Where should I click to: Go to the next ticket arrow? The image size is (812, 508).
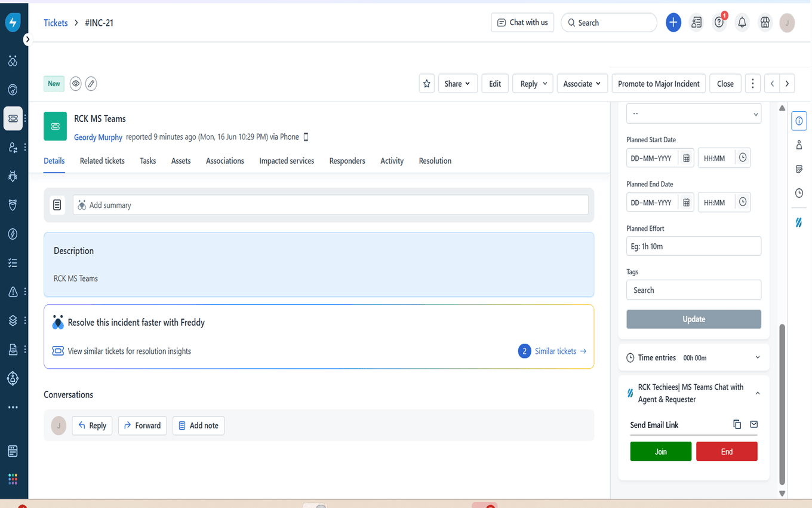[x=788, y=84]
